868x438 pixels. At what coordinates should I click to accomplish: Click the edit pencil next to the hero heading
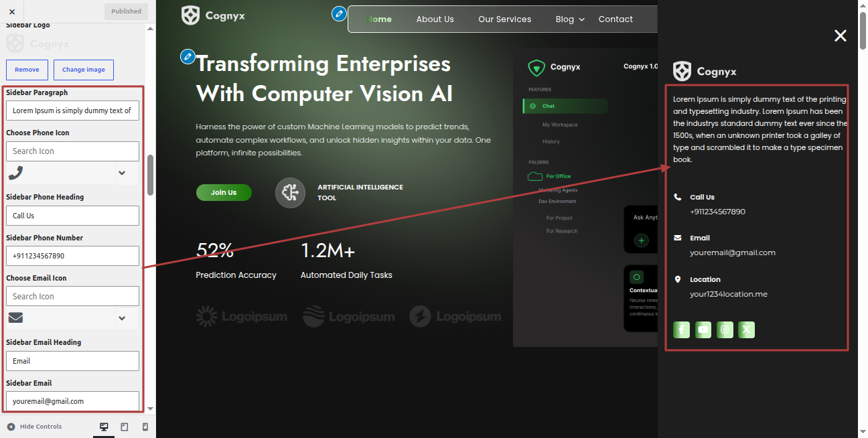coord(188,56)
